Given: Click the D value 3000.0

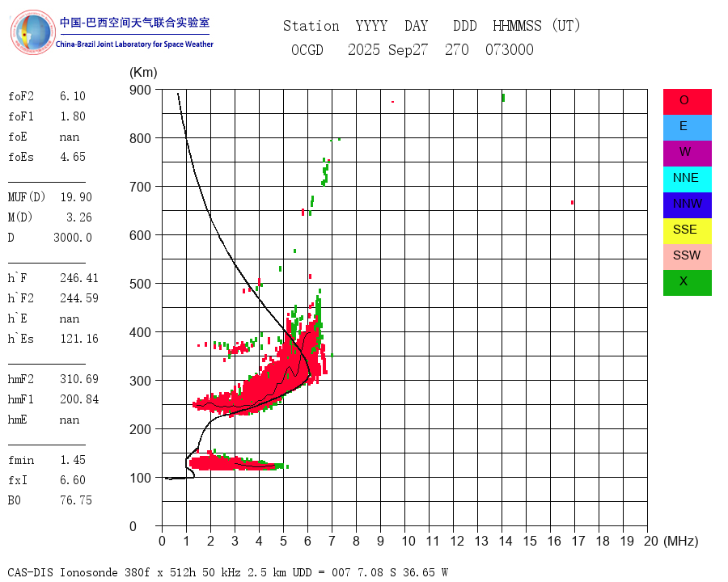Looking at the screenshot, I should coord(73,237).
